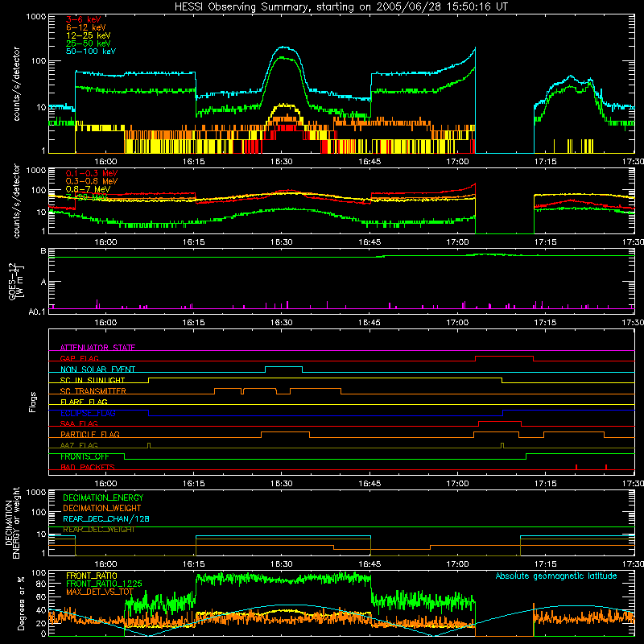Click the GOES-12 W m-2 axis label
Image resolution: width=644 pixels, height=644 pixels.
15,281
